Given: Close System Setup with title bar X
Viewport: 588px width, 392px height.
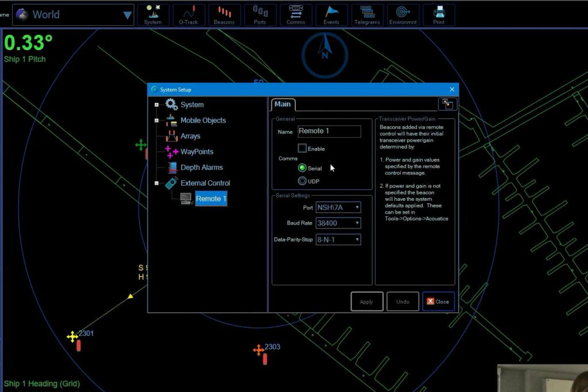Looking at the screenshot, I should coord(452,89).
